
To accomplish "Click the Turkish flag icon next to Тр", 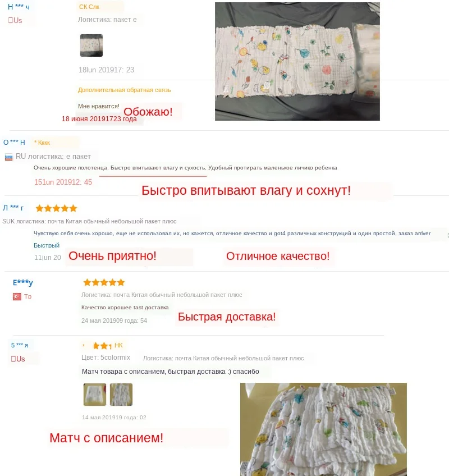I will coord(17,296).
